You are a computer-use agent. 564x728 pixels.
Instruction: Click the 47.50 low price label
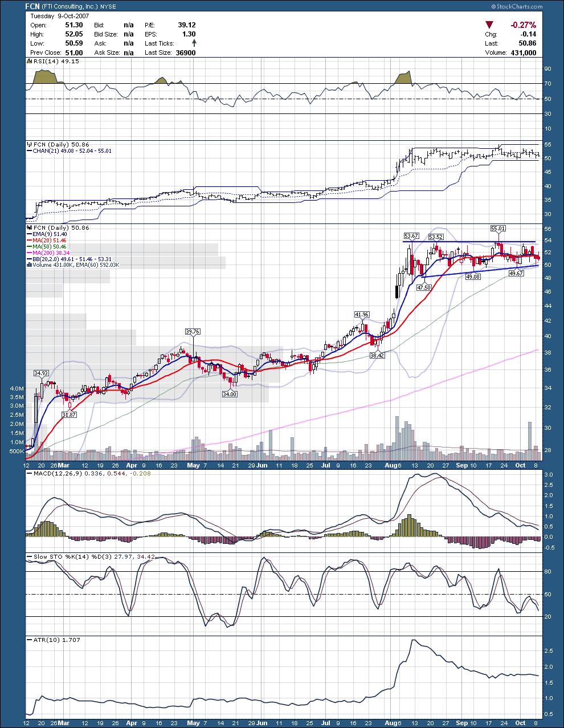(423, 288)
